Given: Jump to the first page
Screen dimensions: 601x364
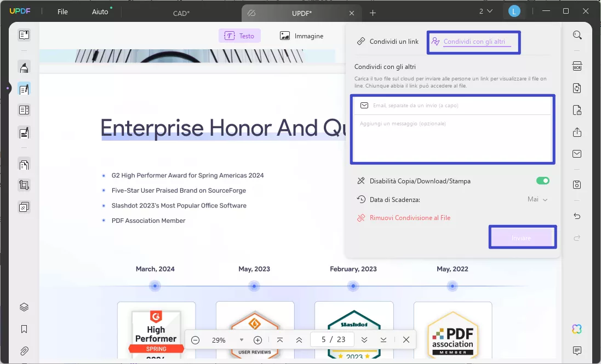Looking at the screenshot, I should [x=280, y=340].
